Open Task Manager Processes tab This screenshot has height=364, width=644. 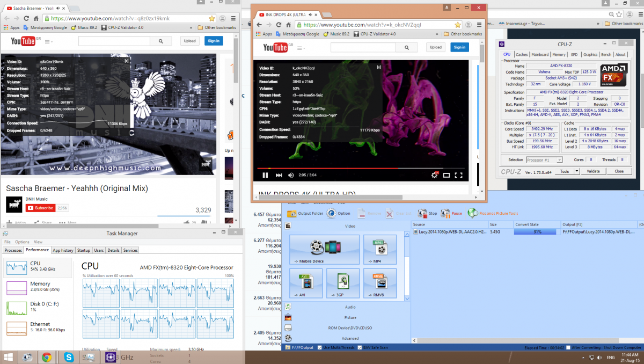pyautogui.click(x=13, y=250)
